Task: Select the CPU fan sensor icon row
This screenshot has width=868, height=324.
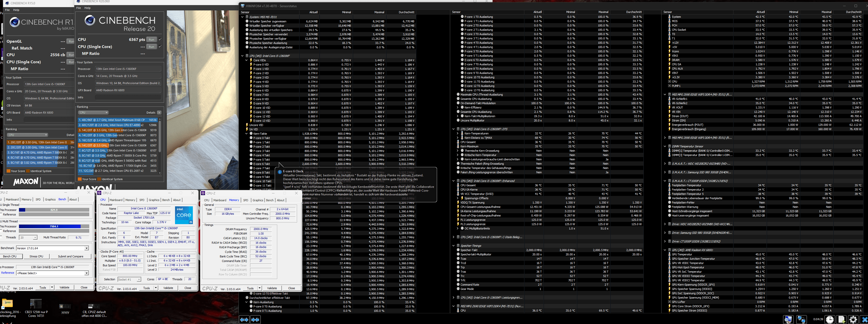Action: (765, 81)
